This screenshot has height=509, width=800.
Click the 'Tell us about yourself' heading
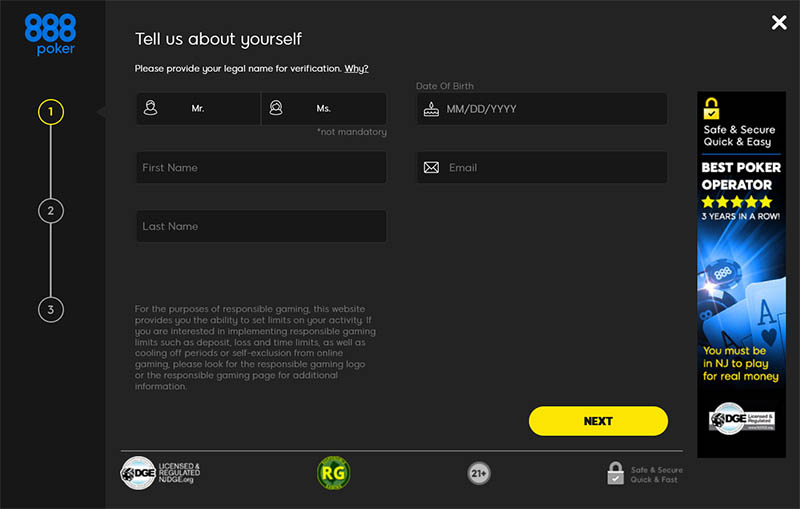click(218, 39)
